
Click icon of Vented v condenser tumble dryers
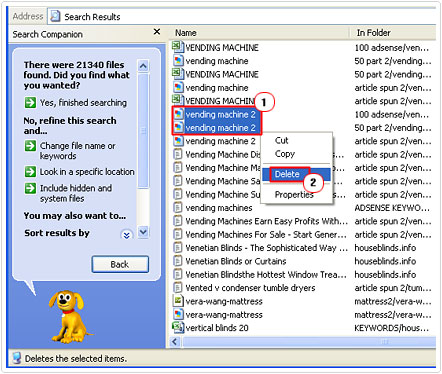(x=178, y=287)
